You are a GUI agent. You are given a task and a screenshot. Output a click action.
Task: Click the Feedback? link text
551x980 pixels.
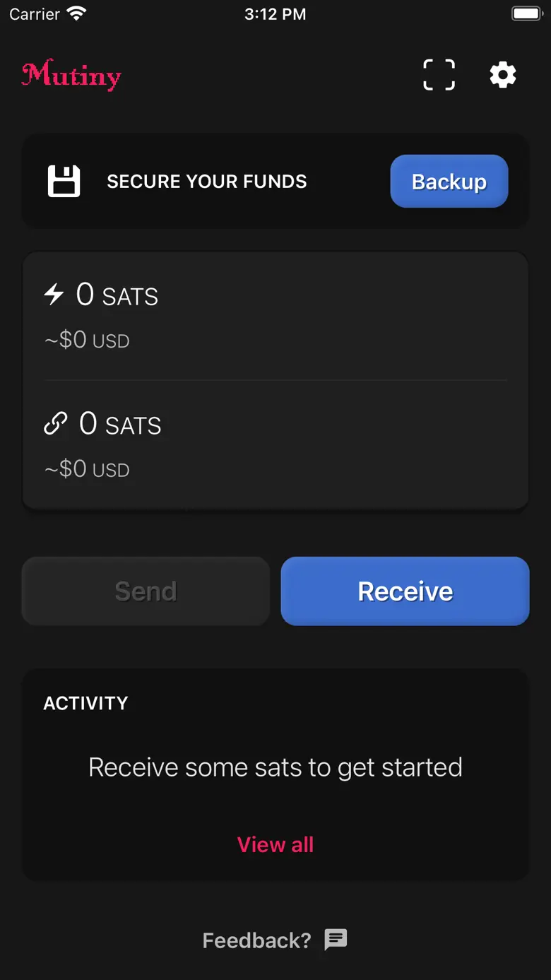pos(256,940)
